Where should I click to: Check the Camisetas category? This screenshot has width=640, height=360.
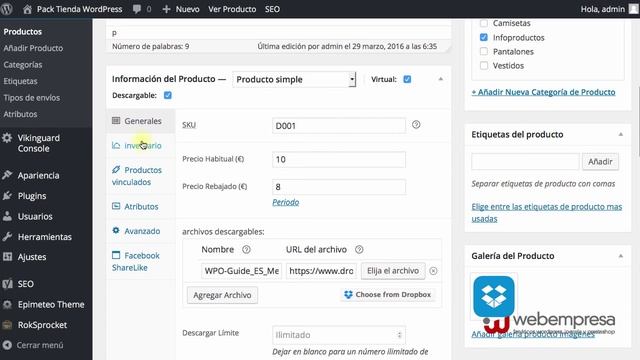tap(484, 23)
